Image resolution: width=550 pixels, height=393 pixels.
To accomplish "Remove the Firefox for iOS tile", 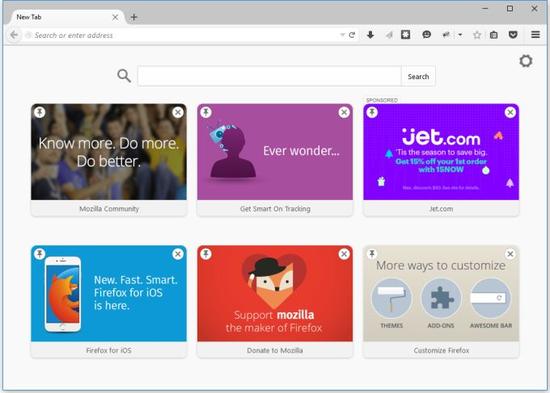I will 178,254.
